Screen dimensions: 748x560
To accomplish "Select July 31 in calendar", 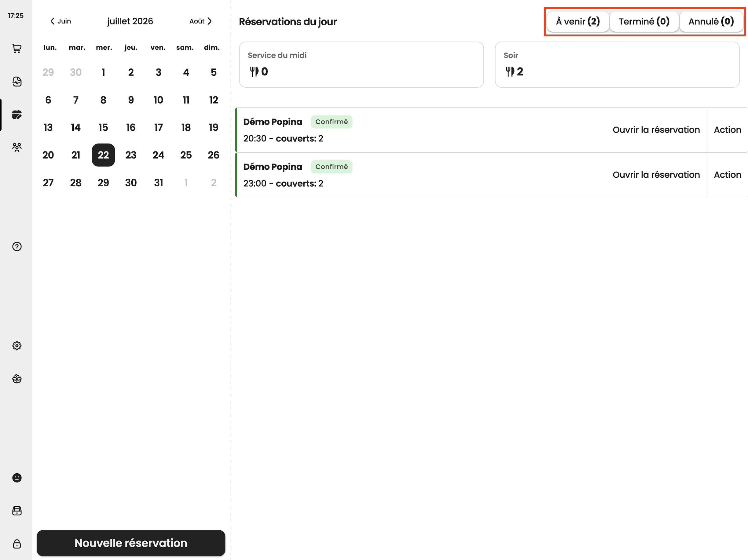I will pyautogui.click(x=159, y=183).
